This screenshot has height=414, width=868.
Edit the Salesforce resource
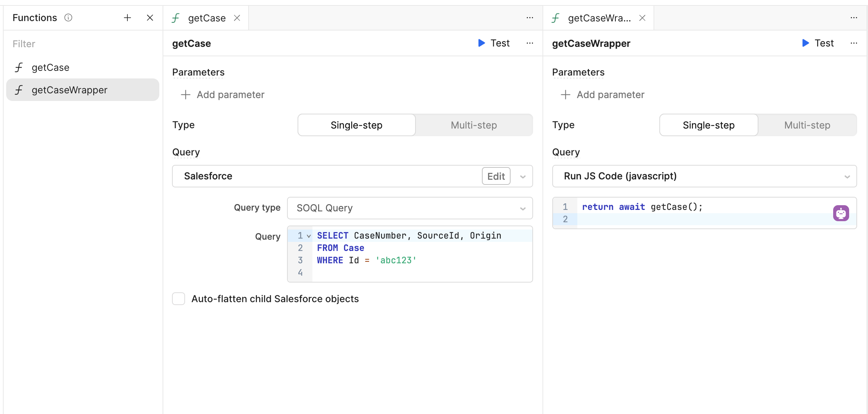(496, 176)
